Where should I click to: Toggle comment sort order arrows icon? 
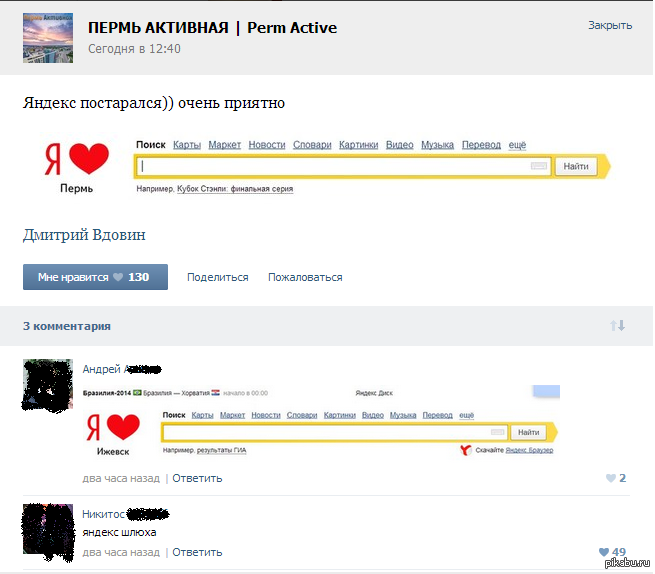[x=617, y=325]
